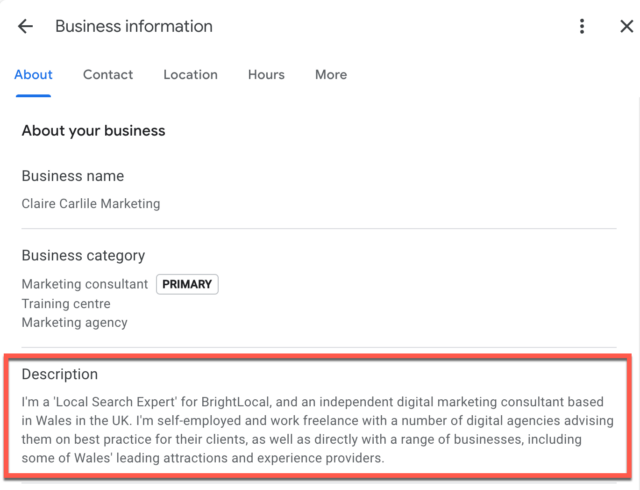Close the Business information panel
Screen dimensions: 640x490
(626, 27)
